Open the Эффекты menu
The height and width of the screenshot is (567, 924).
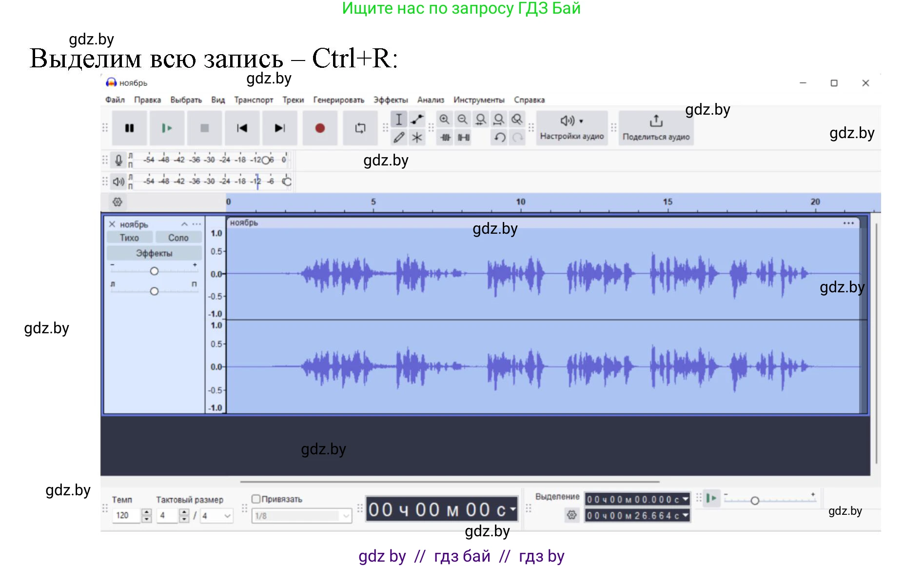390,100
